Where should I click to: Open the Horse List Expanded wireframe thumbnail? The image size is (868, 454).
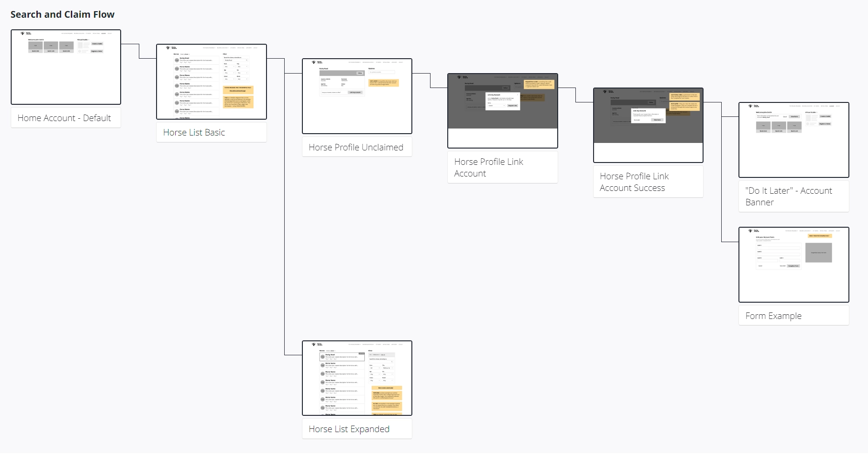pos(357,378)
